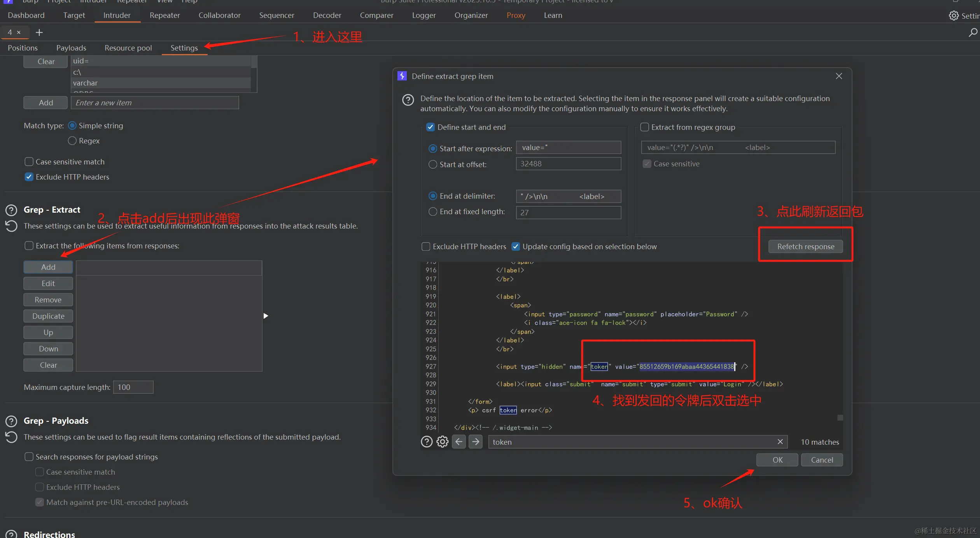
Task: Toggle Define start and end checkbox
Action: click(430, 127)
